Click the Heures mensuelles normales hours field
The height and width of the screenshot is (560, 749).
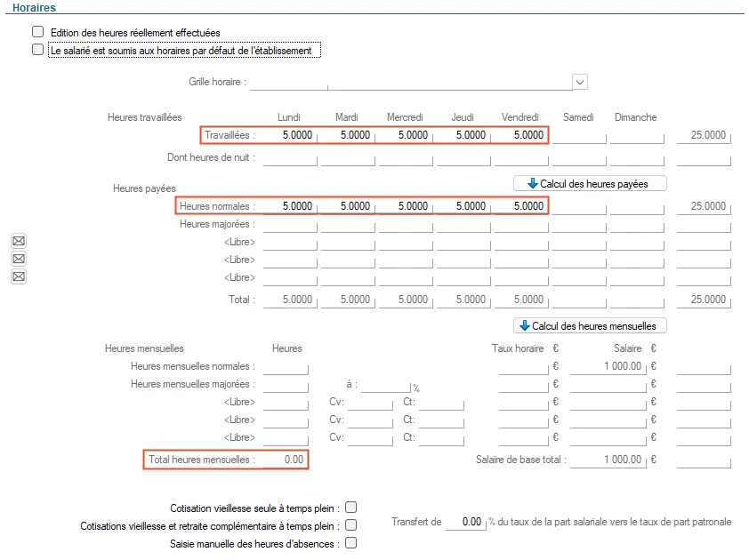(286, 366)
